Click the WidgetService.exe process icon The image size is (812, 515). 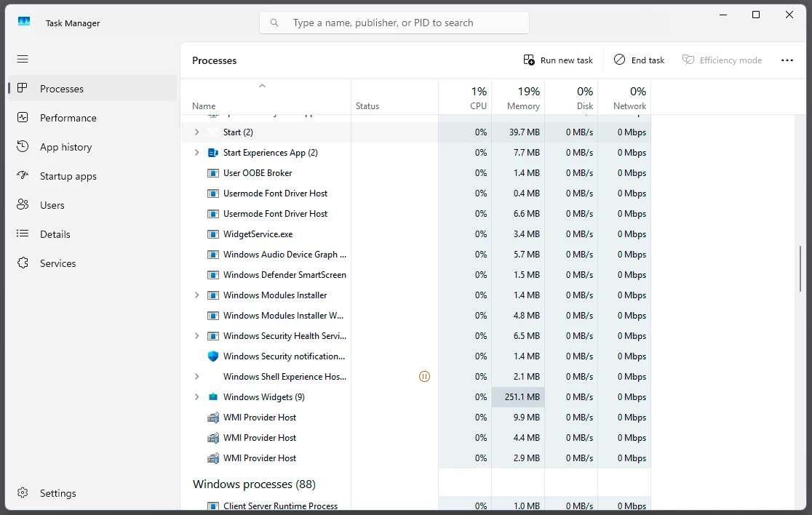click(213, 234)
